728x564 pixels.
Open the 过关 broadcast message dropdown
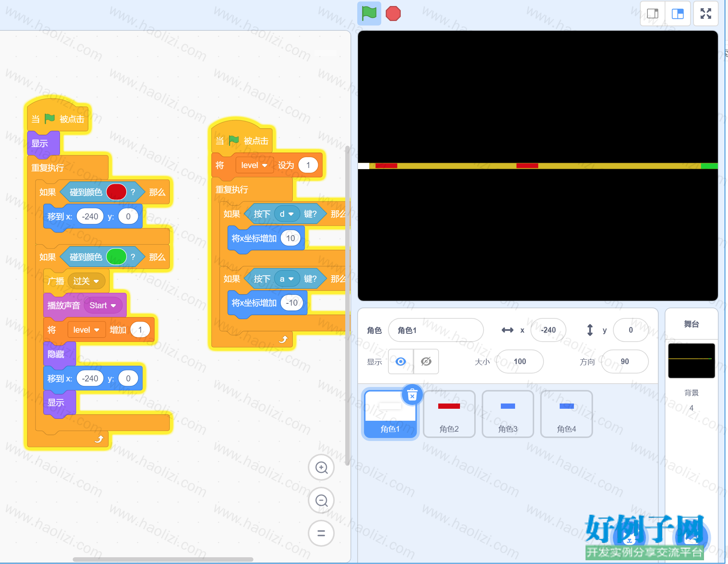[x=86, y=281]
